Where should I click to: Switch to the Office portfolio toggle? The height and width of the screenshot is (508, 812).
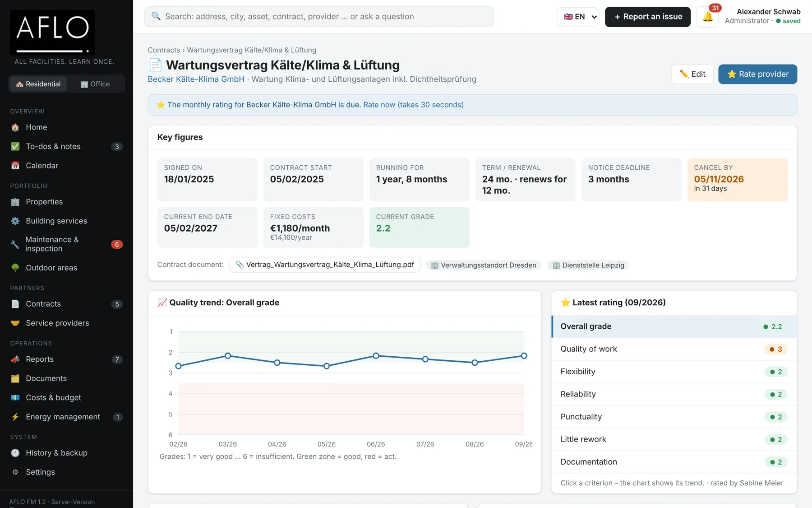point(95,84)
